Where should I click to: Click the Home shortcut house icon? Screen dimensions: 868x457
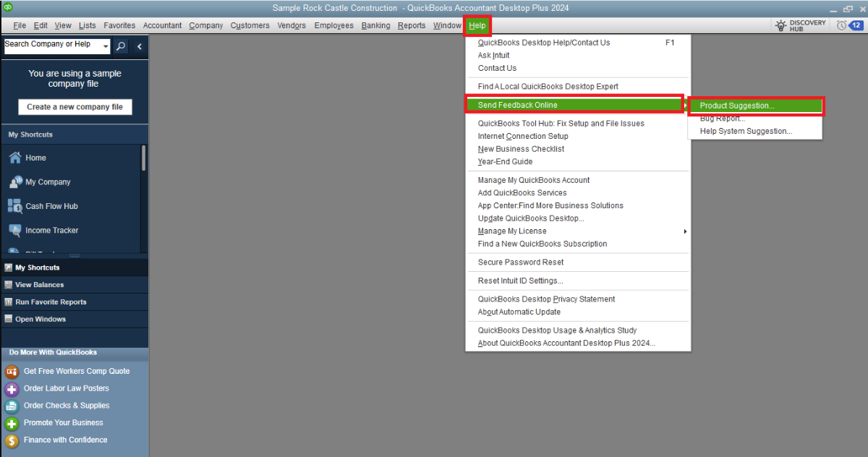pos(14,158)
